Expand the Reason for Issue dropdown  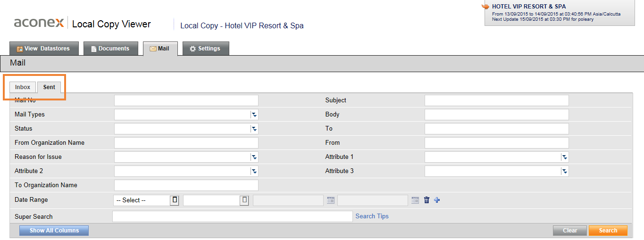click(254, 157)
